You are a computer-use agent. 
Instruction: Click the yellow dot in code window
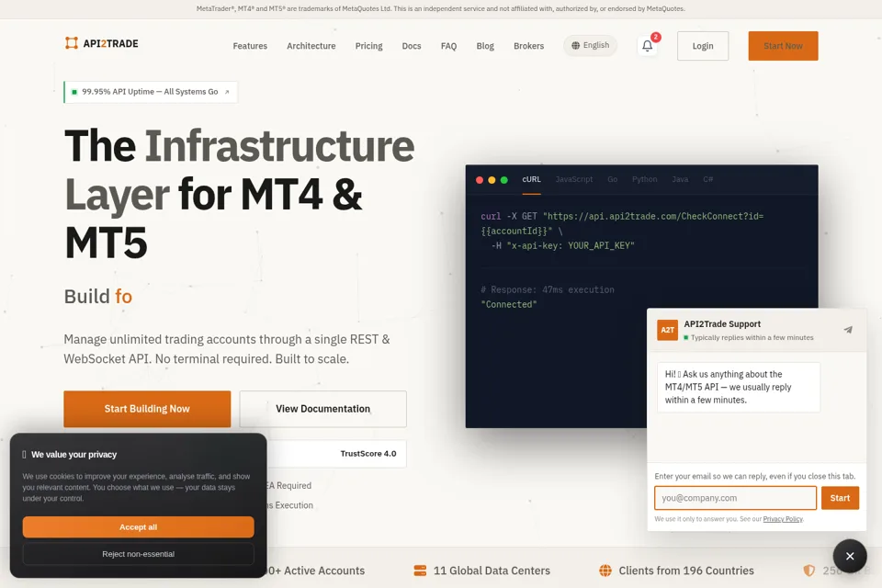(492, 180)
